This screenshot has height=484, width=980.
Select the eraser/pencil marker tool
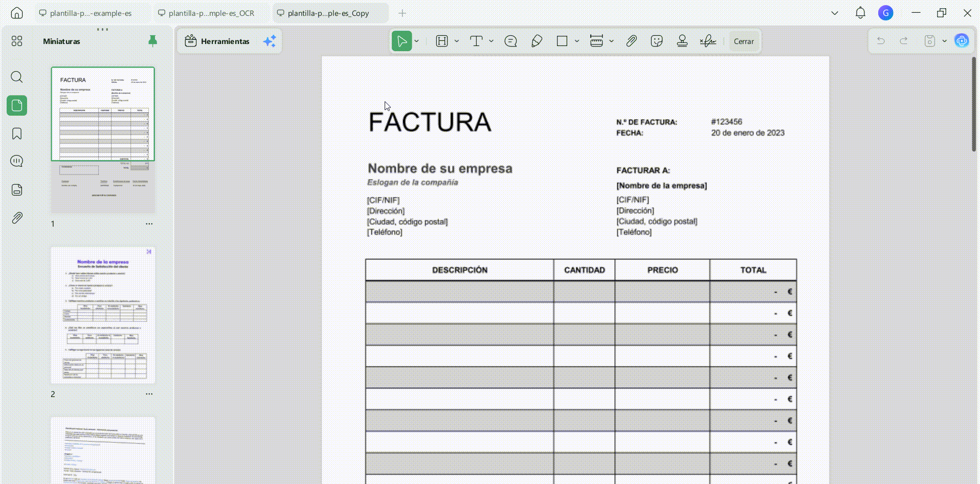pyautogui.click(x=537, y=41)
